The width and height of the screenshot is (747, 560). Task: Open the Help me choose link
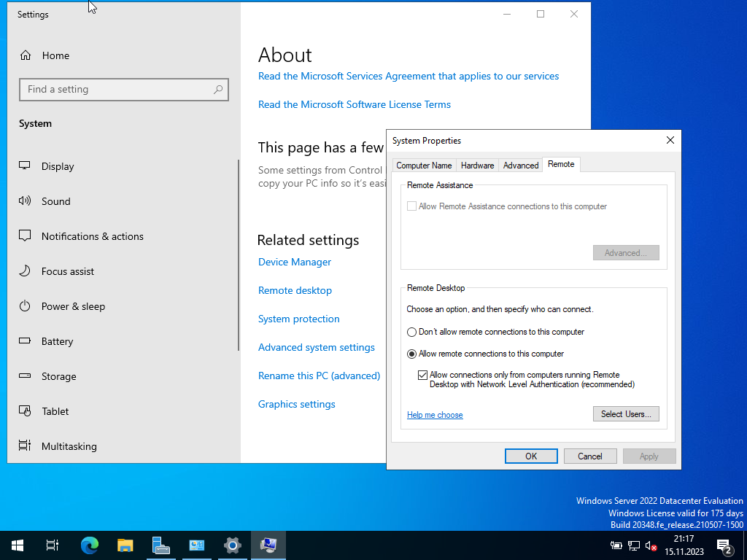pyautogui.click(x=435, y=415)
